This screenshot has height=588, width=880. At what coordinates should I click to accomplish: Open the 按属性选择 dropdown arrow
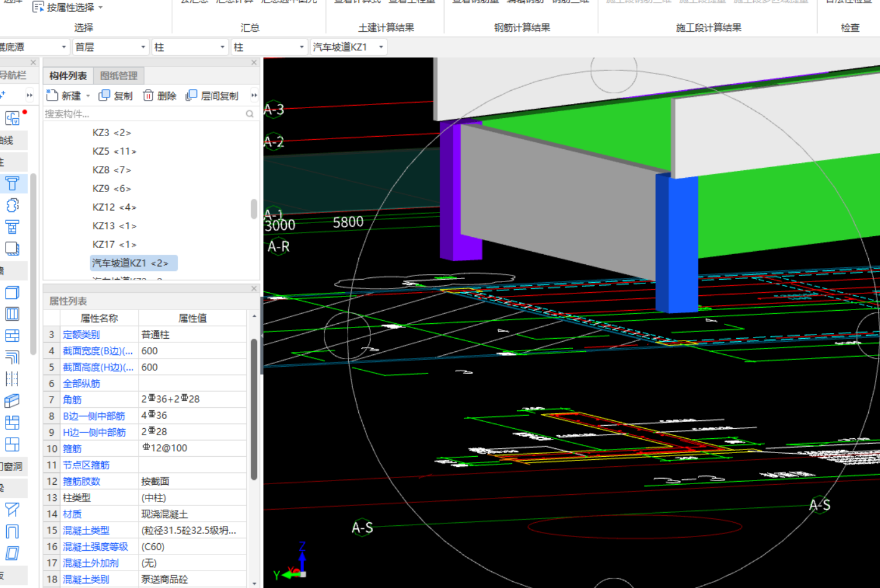(100, 8)
